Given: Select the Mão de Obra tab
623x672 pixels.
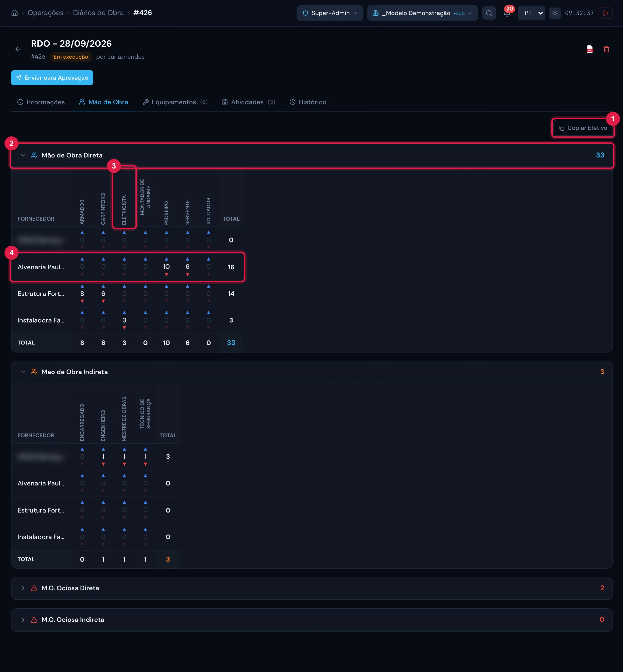Looking at the screenshot, I should coord(104,102).
